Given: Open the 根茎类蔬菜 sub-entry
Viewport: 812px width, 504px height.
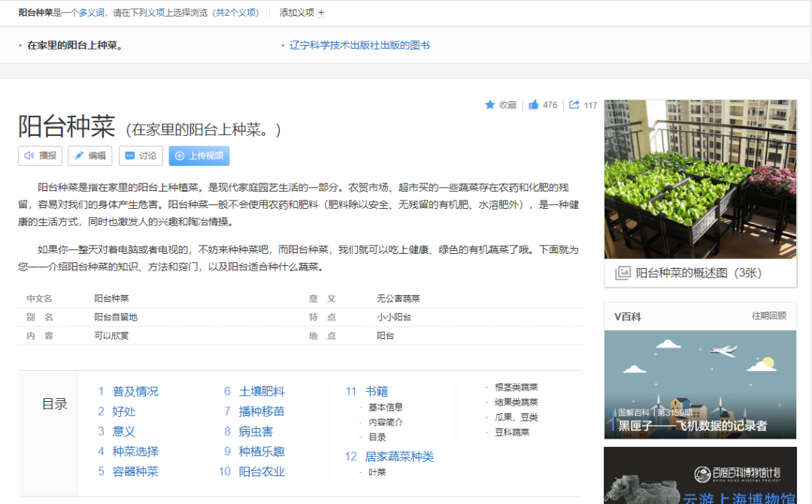Looking at the screenshot, I should click(516, 387).
